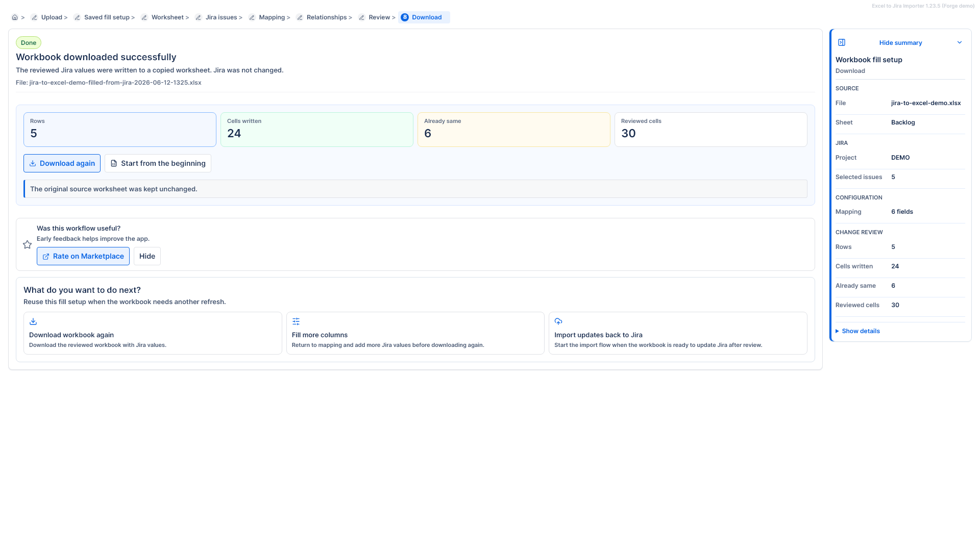The image size is (980, 551).
Task: Open the Saved fill setup step
Action: [107, 17]
